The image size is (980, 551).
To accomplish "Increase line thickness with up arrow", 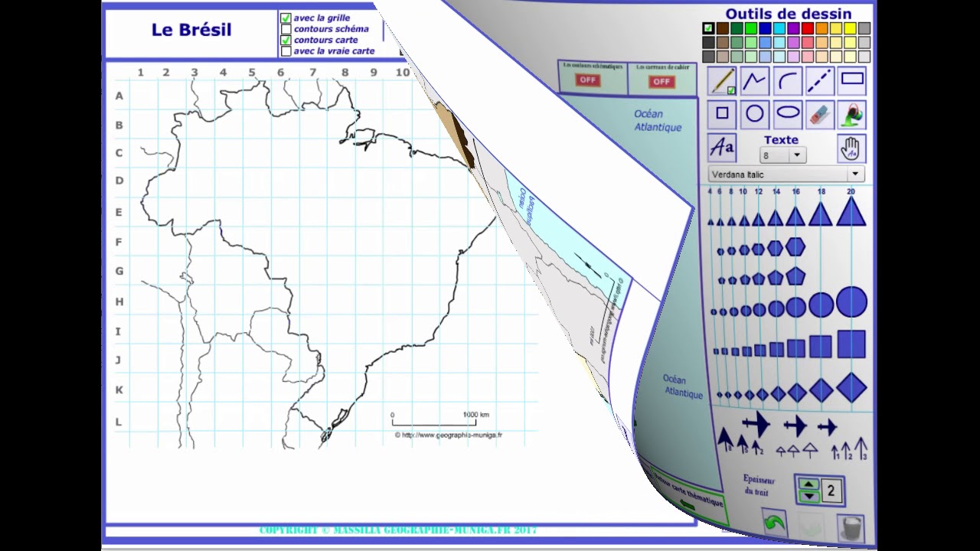I will coord(809,484).
